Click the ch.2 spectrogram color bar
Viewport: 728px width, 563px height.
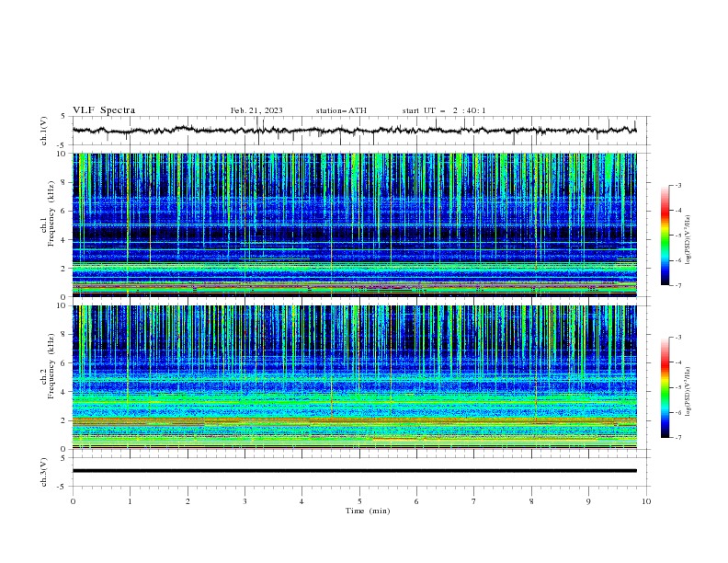(x=665, y=387)
